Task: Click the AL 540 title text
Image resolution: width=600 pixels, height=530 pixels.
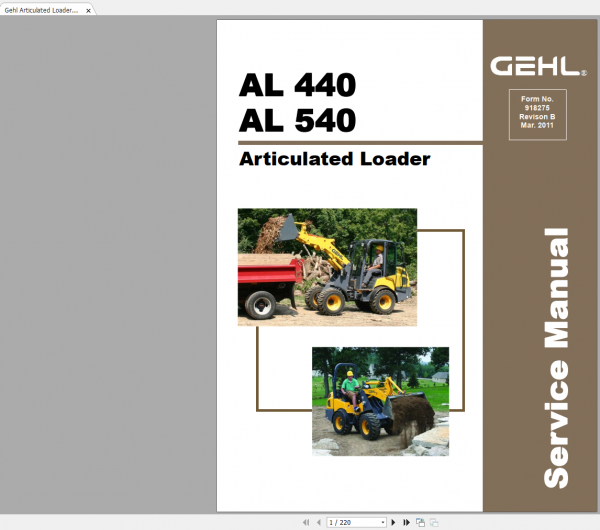Action: (x=298, y=120)
